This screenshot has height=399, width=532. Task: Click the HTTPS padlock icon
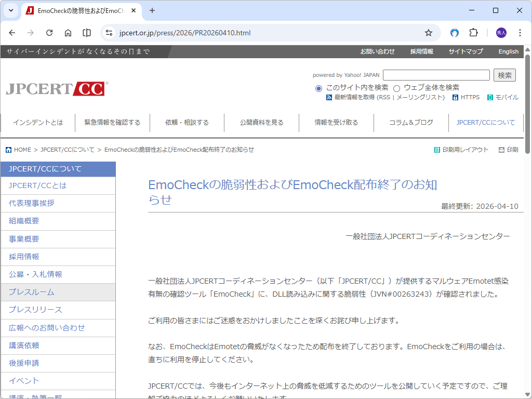(456, 97)
